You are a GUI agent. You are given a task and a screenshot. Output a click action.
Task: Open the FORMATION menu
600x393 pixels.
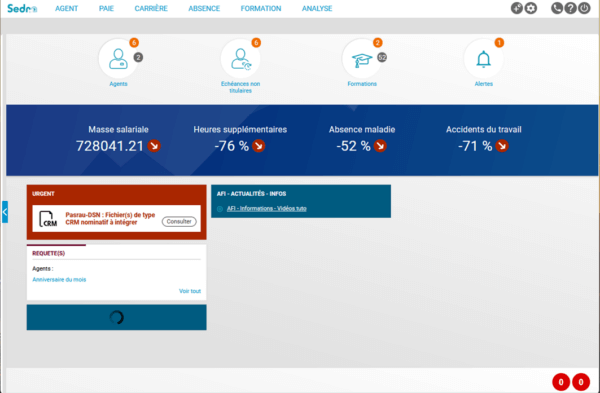point(261,8)
